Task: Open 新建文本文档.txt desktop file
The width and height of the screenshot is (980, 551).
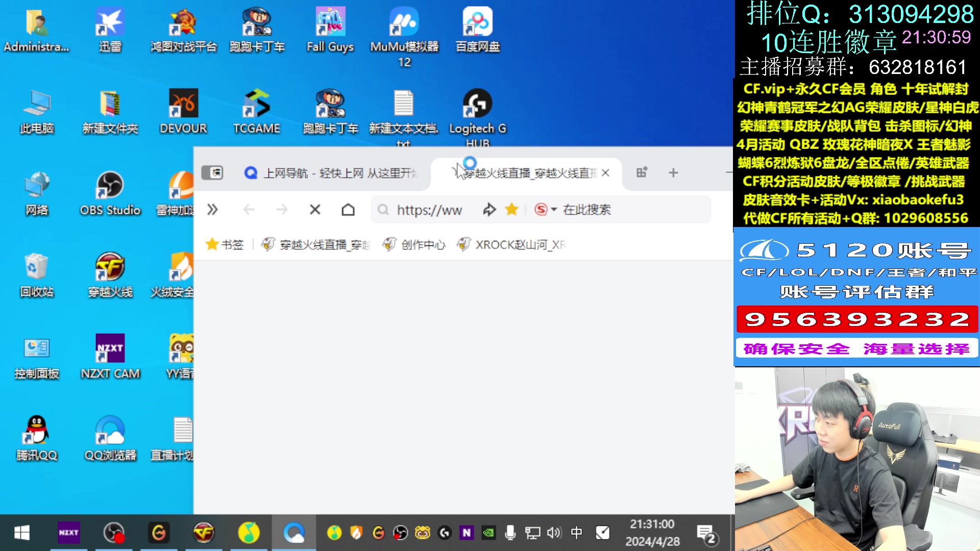Action: coord(404,117)
